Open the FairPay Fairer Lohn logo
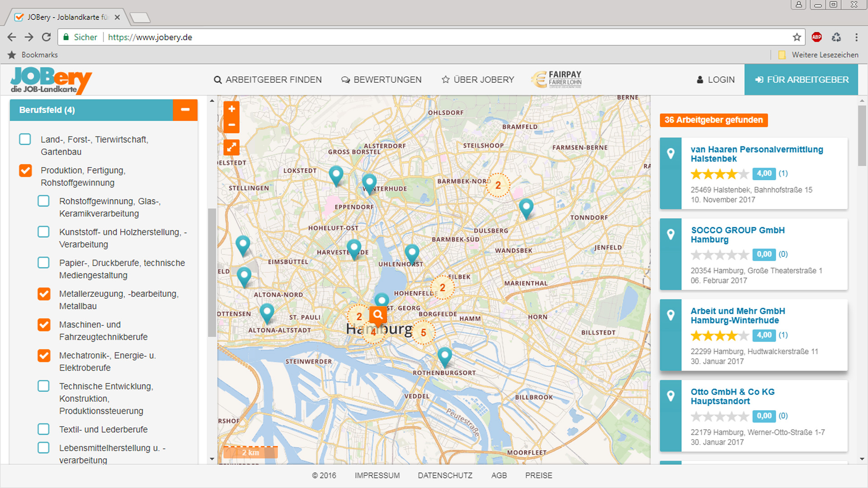This screenshot has height=488, width=868. click(557, 80)
